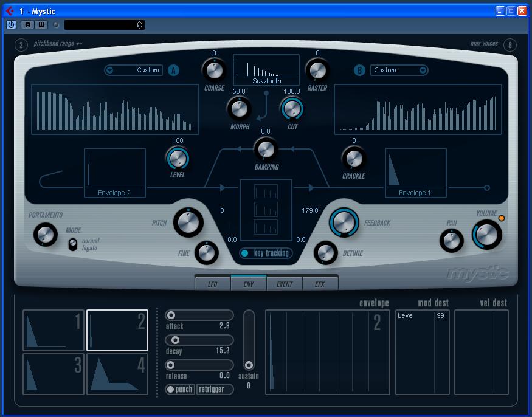Image resolution: width=532 pixels, height=417 pixels.
Task: Click the Level entry in mod dest
Action: [406, 315]
